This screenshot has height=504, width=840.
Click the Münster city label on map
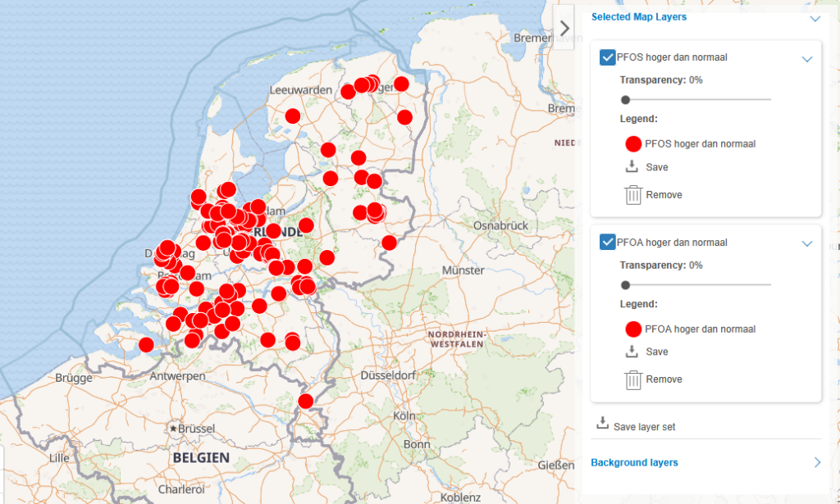463,270
